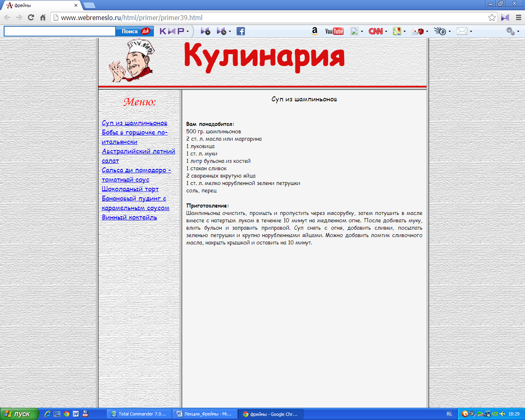Click the eye-shaped toolbar icon
The height and width of the screenshot is (420, 525).
tap(440, 31)
